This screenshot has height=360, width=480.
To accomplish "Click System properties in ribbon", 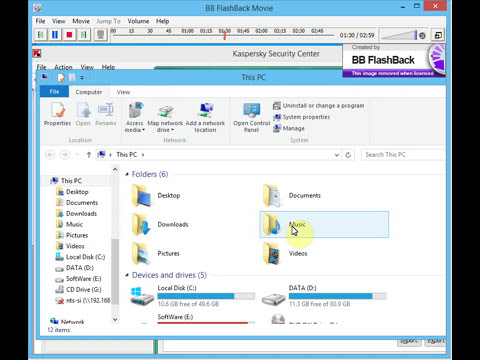I will [302, 117].
